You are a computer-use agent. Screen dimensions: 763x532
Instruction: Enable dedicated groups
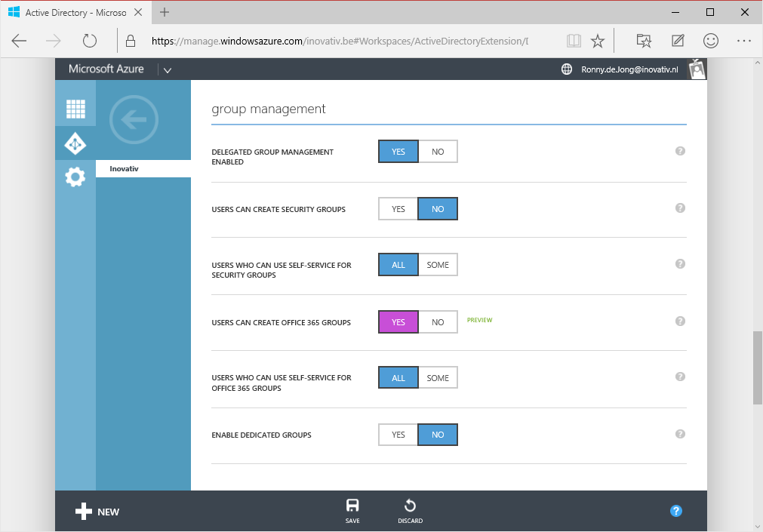click(398, 434)
